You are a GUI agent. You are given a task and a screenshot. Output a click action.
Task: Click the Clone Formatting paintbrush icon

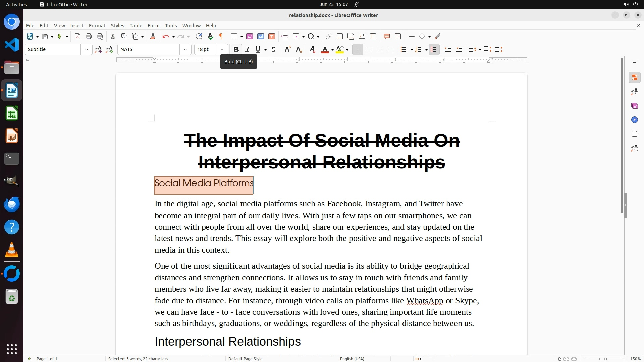153,37
